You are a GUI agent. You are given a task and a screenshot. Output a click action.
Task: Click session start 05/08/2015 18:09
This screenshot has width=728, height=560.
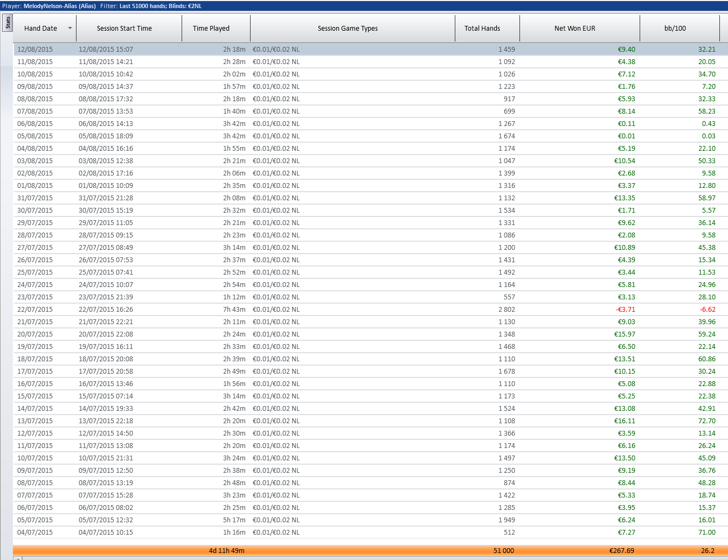point(106,136)
